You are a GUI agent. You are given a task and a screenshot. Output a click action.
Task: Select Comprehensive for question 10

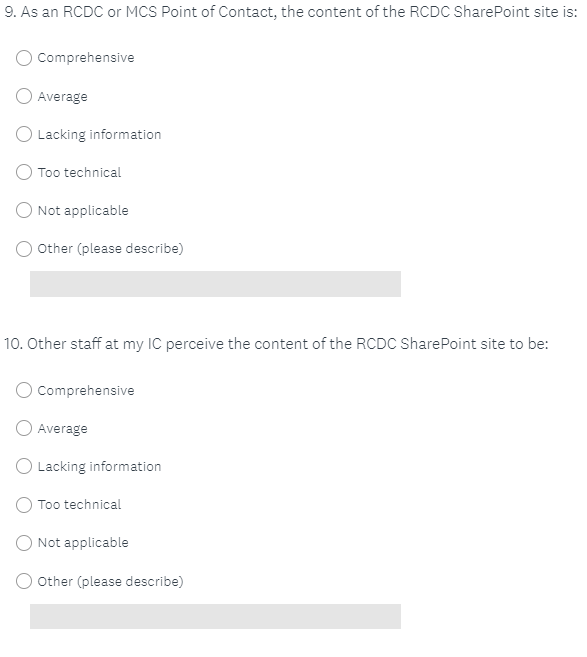[x=24, y=390]
